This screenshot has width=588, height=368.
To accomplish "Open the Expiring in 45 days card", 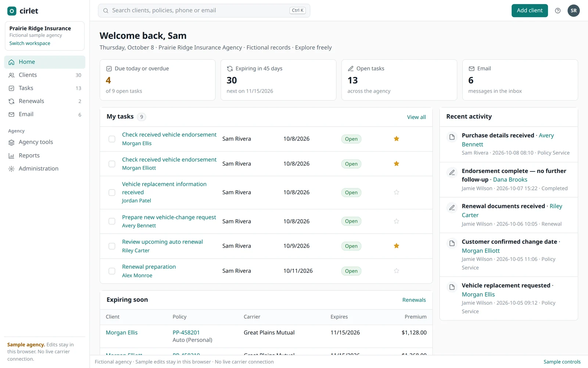I will (x=278, y=80).
